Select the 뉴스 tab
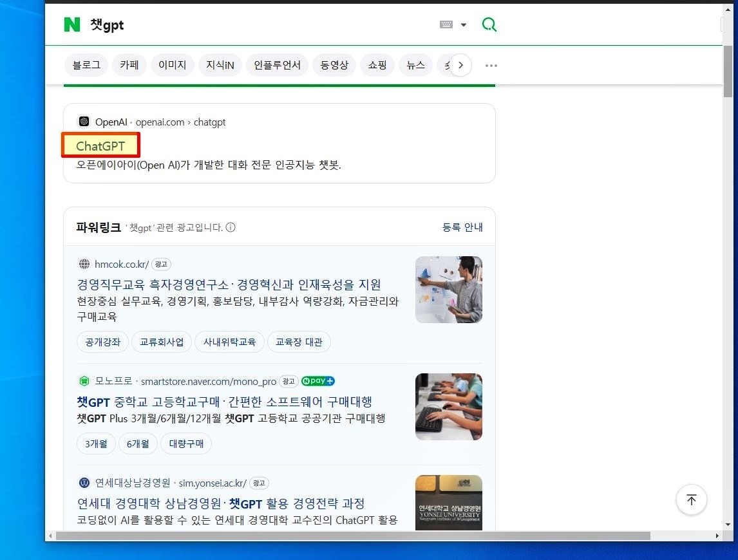Image resolution: width=738 pixels, height=560 pixels. tap(415, 65)
